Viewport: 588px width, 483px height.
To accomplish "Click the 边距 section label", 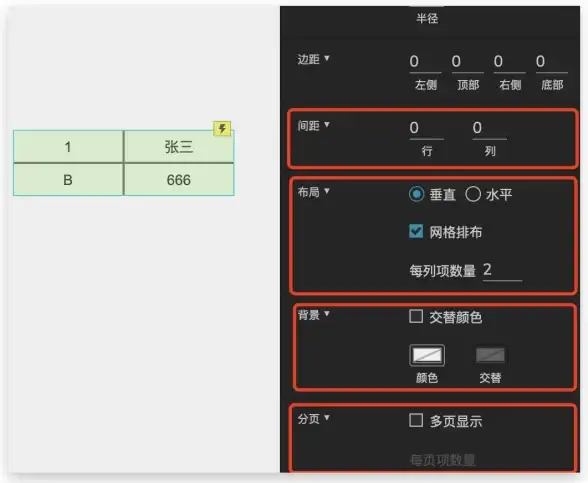I will (x=309, y=59).
